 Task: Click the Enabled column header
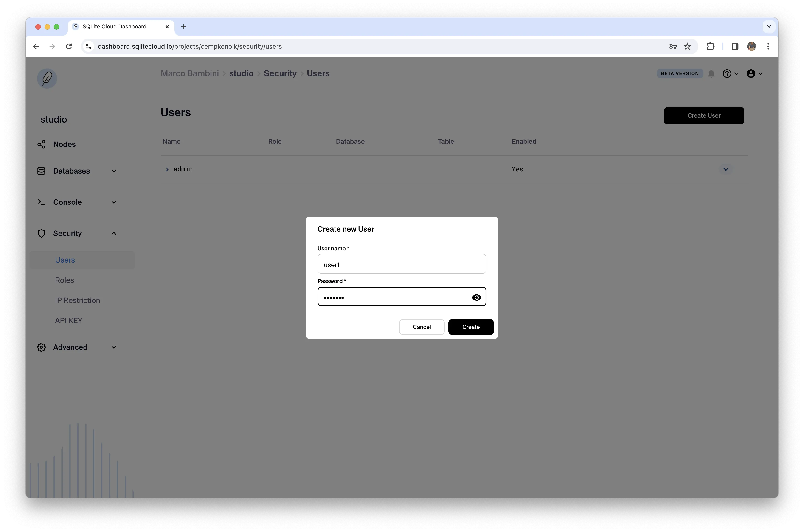[x=524, y=141]
